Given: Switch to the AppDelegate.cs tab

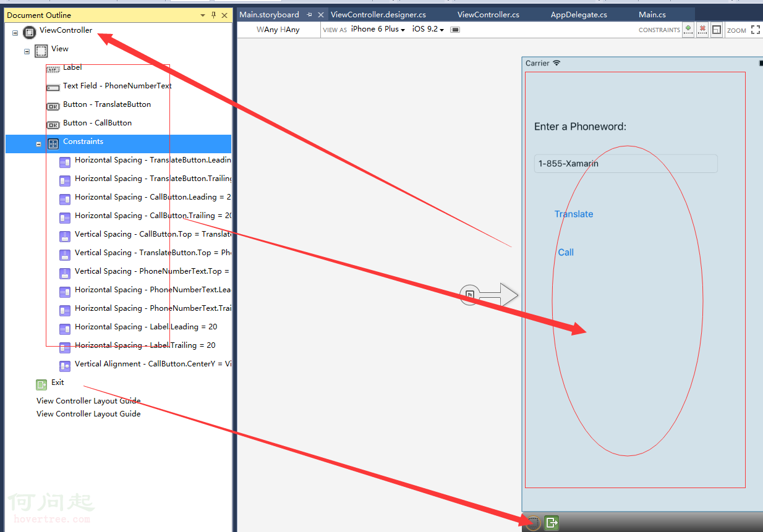Looking at the screenshot, I should point(579,15).
